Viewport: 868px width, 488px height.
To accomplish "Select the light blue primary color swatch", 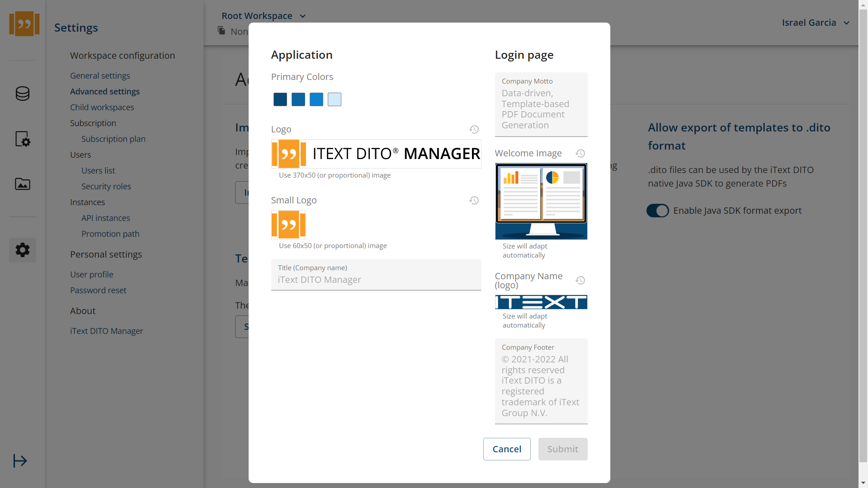I will point(335,99).
